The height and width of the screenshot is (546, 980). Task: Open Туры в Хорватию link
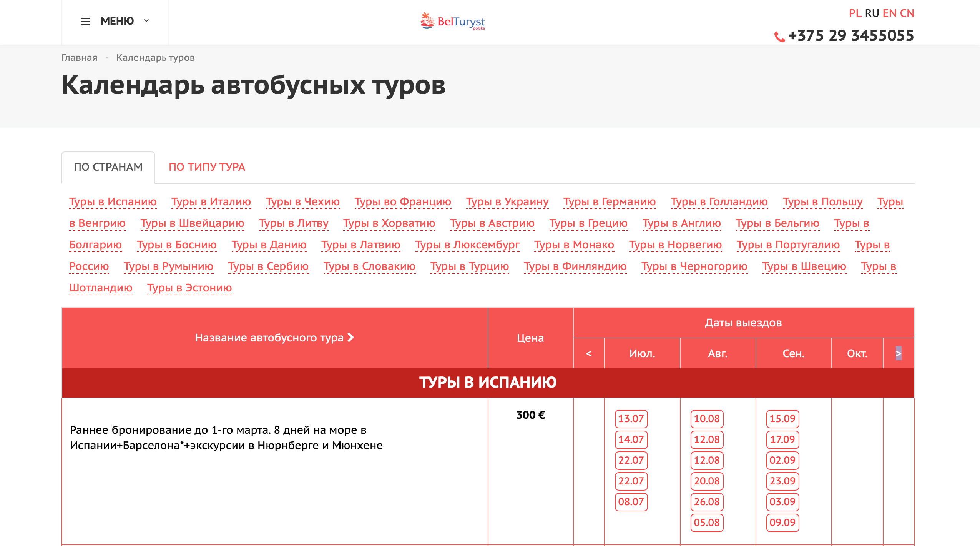coord(389,223)
